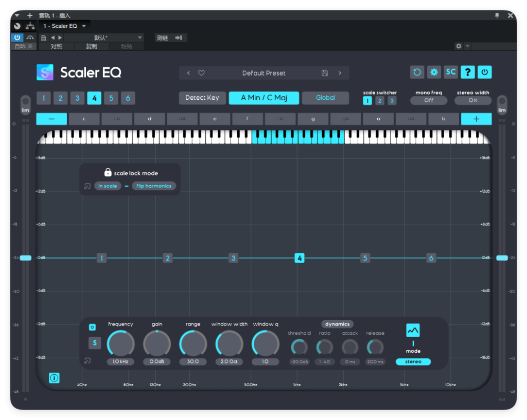
Task: Click the scale lock mode padlock icon
Action: [108, 173]
